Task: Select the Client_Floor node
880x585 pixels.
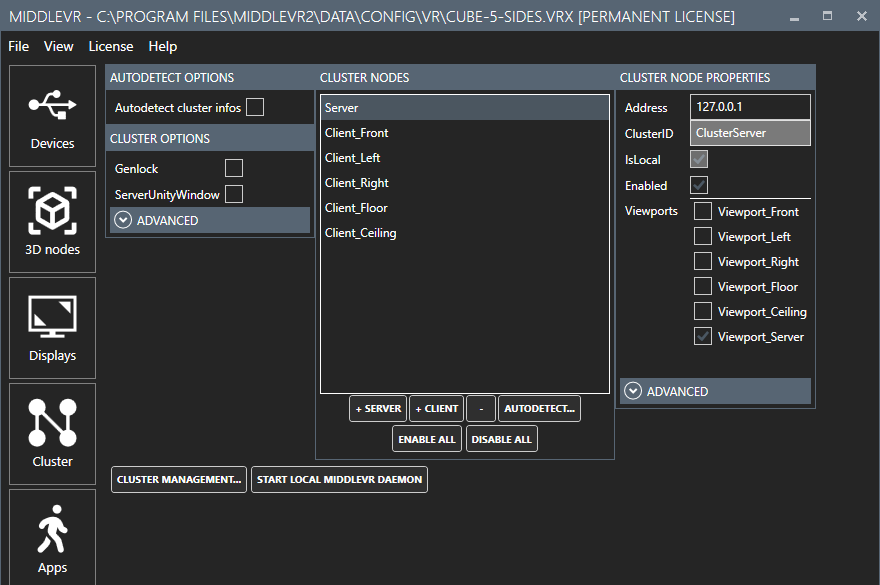Action: click(x=465, y=208)
